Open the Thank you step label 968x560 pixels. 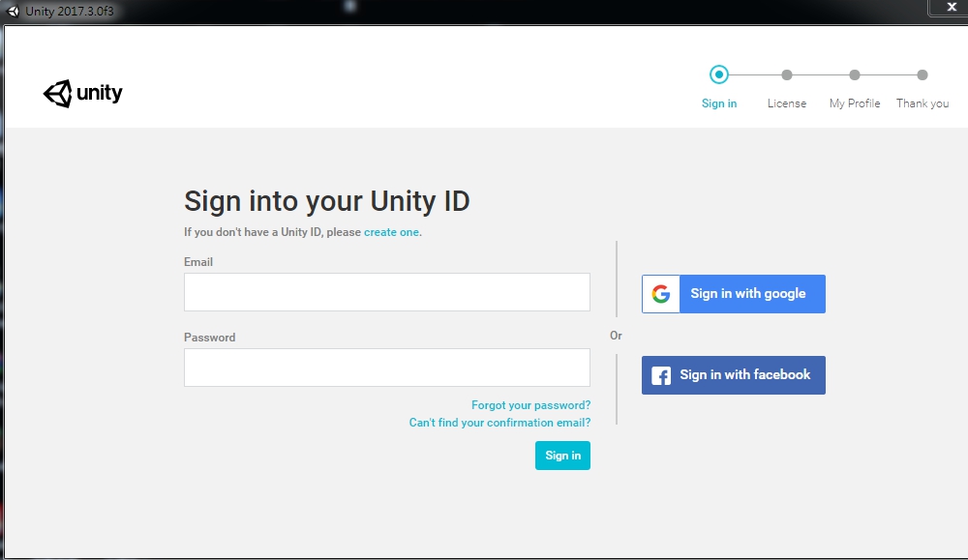pyautogui.click(x=921, y=103)
